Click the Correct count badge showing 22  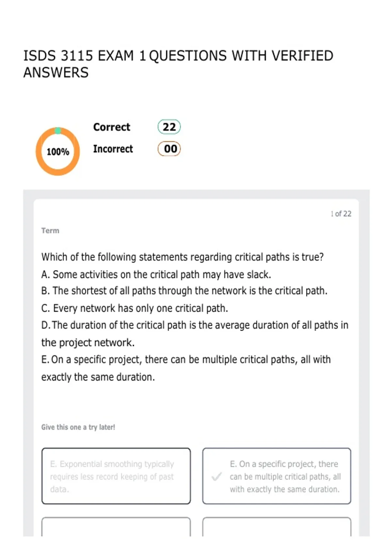pyautogui.click(x=169, y=127)
